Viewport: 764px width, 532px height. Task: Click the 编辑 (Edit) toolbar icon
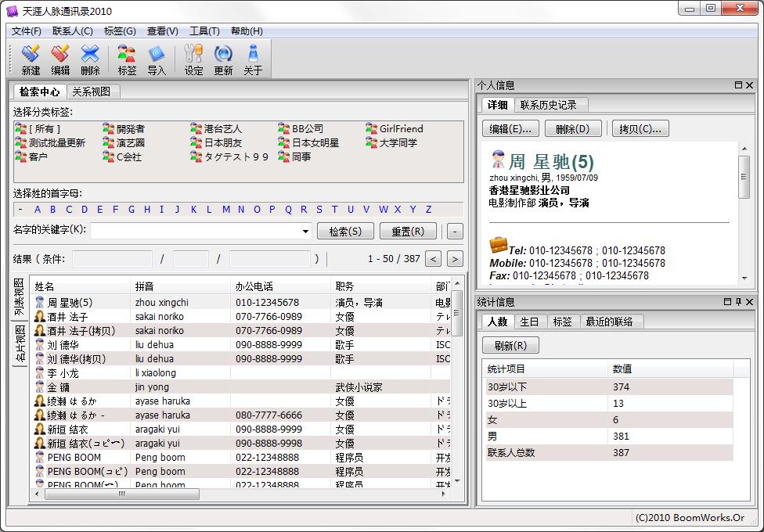click(x=60, y=59)
